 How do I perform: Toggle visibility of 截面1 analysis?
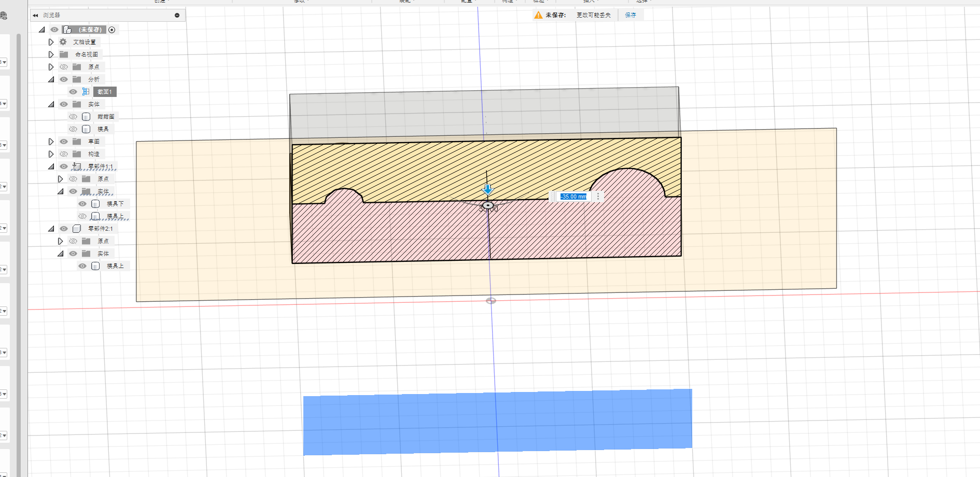pos(73,92)
